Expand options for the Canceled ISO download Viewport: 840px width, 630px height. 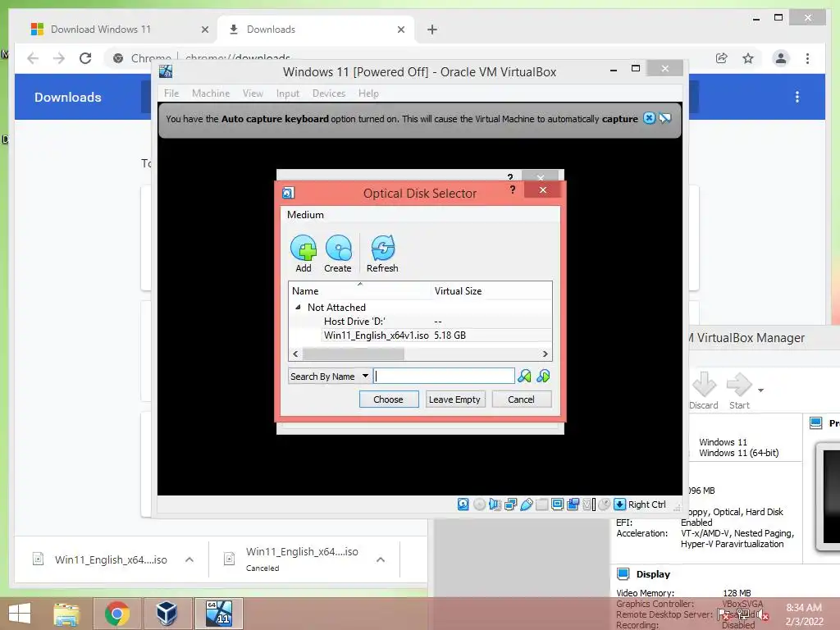381,559
